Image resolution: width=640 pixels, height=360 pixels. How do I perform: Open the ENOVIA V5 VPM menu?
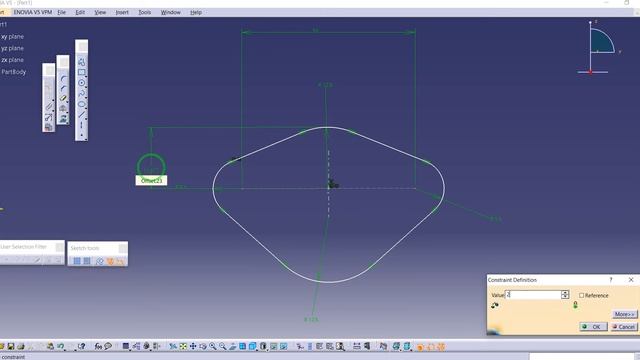[33, 12]
